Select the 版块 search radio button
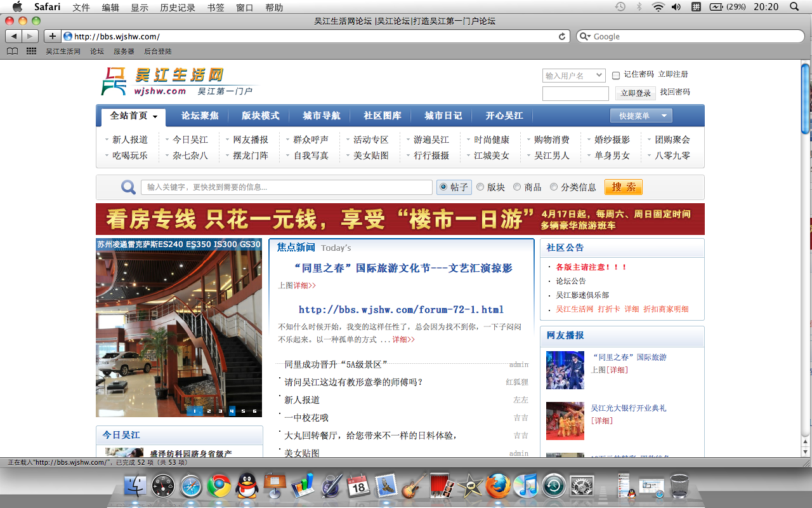812x508 pixels. [480, 187]
